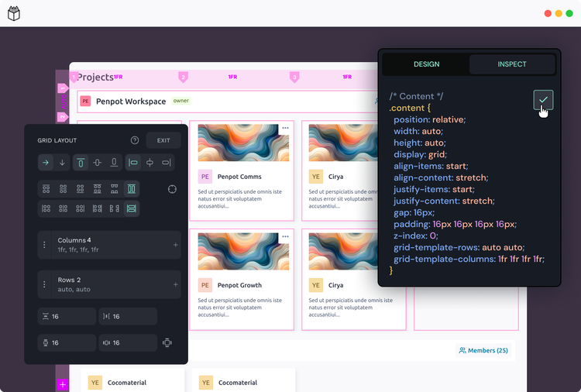Screen dimensions: 581x392
Task: Set align-content to space-between in upper row
Action: point(97,189)
